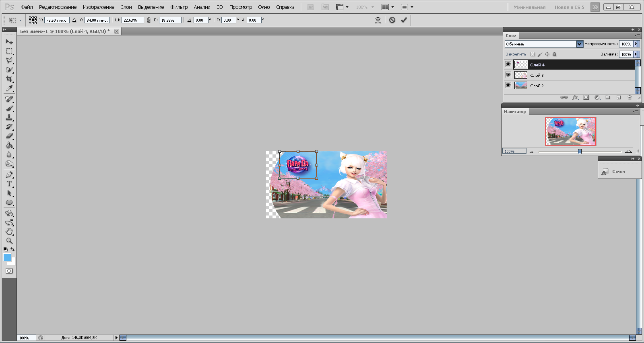Select the Horizontal Type tool

[9, 184]
